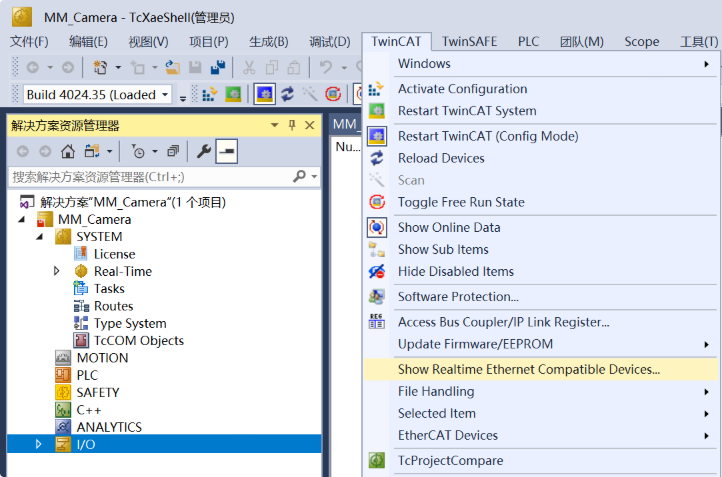The height and width of the screenshot is (477, 722).
Task: Open the 调试(D) menu
Action: [330, 42]
